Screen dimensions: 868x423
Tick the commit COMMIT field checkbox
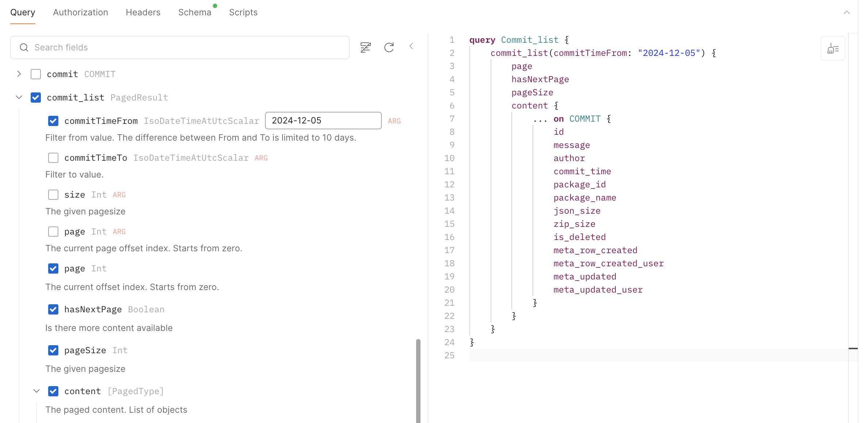click(x=36, y=74)
